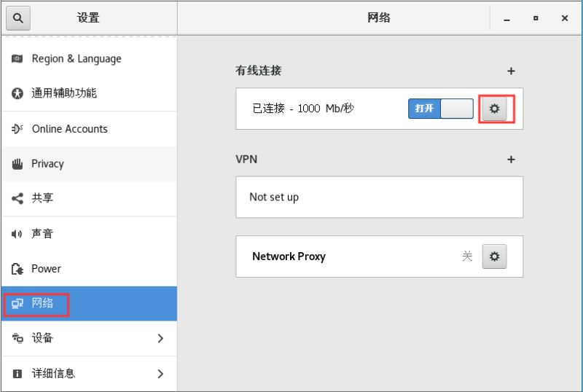583x392 pixels.
Task: Click the Power battery icon
Action: 17,269
